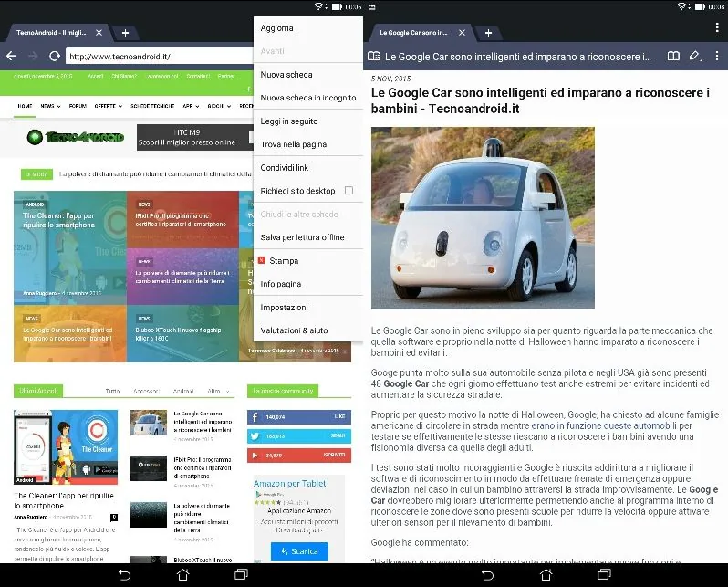Focus the URL address field
Image resolution: width=728 pixels, height=587 pixels.
160,57
